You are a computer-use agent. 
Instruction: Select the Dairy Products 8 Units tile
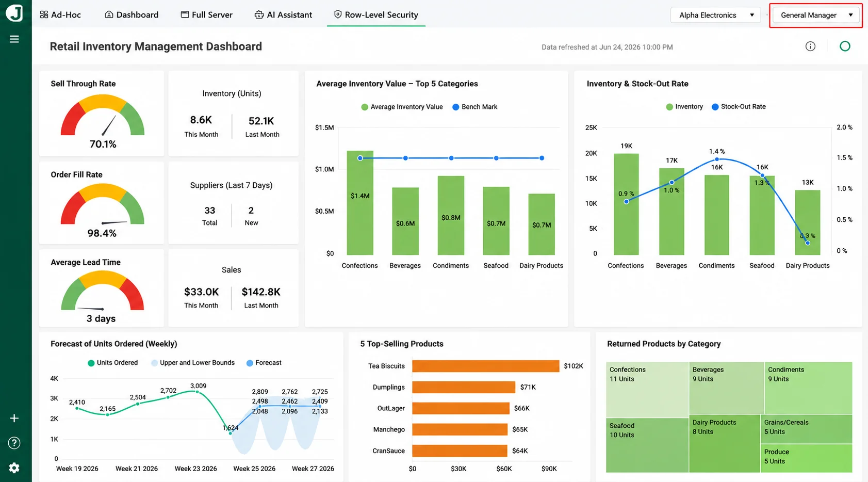tap(725, 443)
